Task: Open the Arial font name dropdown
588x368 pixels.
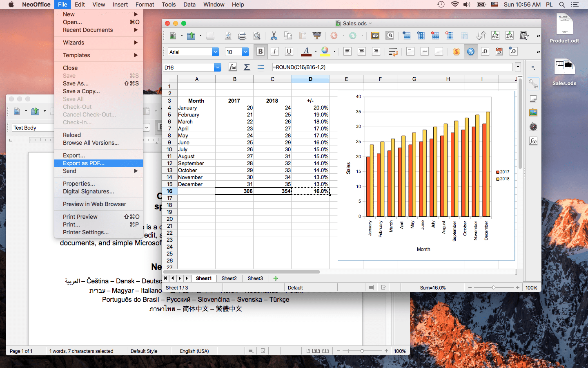Action: pyautogui.click(x=216, y=52)
